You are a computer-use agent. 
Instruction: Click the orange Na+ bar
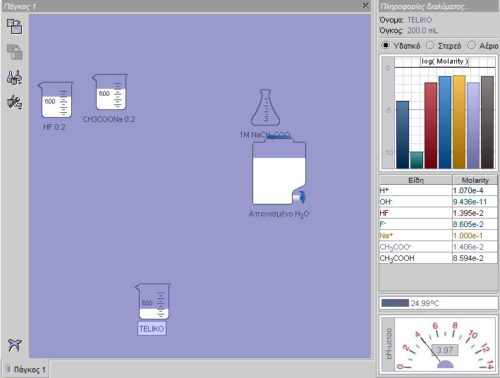tap(459, 122)
